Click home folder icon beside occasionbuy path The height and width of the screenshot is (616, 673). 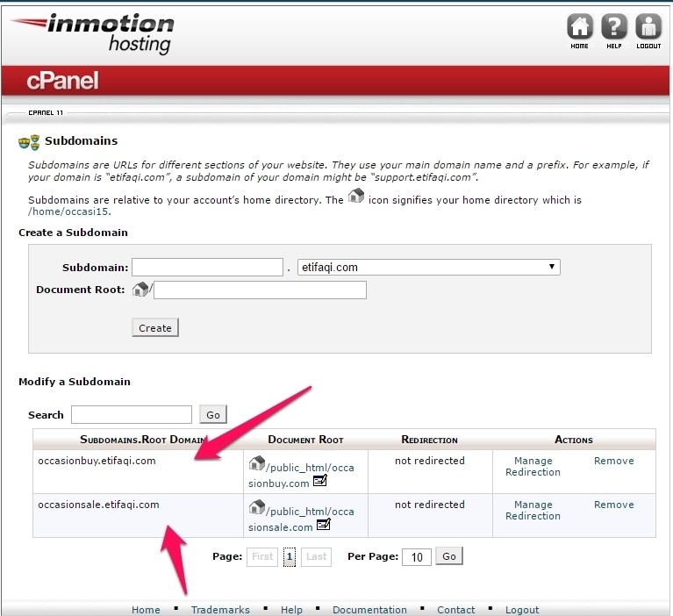pos(256,463)
